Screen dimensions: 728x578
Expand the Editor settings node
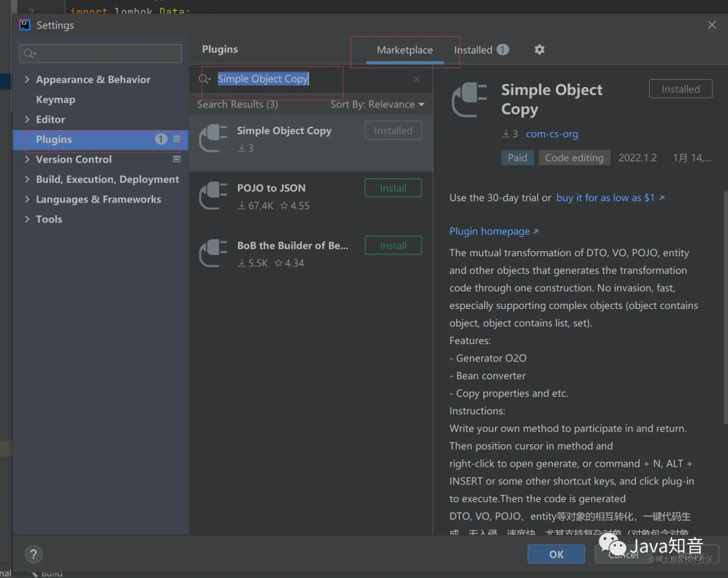tap(27, 119)
